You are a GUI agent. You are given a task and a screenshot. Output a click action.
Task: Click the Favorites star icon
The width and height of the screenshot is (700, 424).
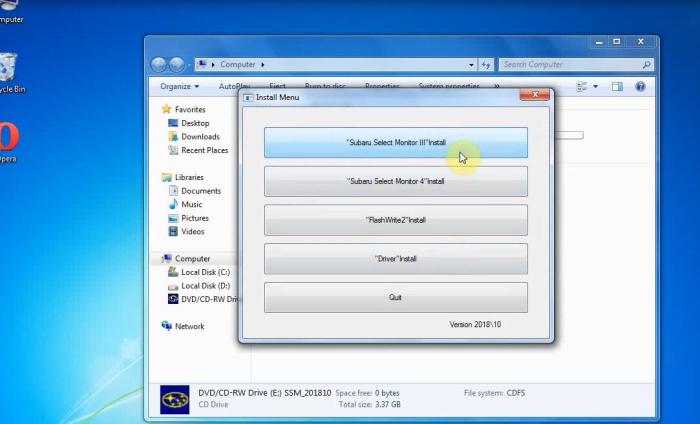(x=167, y=109)
